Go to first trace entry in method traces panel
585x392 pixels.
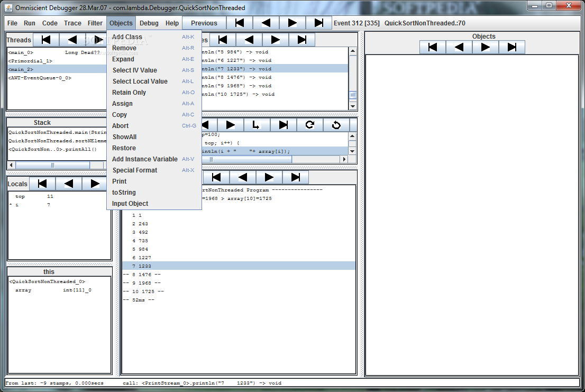pyautogui.click(x=223, y=40)
